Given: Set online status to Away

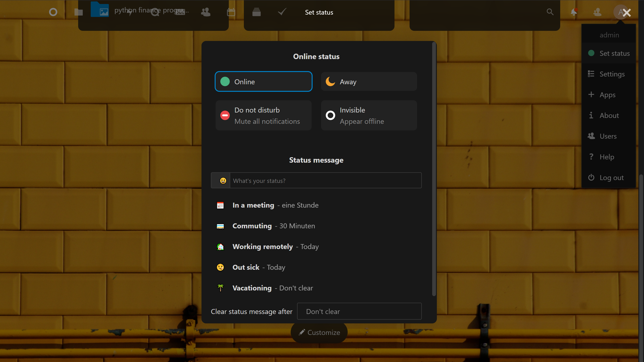Looking at the screenshot, I should click(369, 81).
